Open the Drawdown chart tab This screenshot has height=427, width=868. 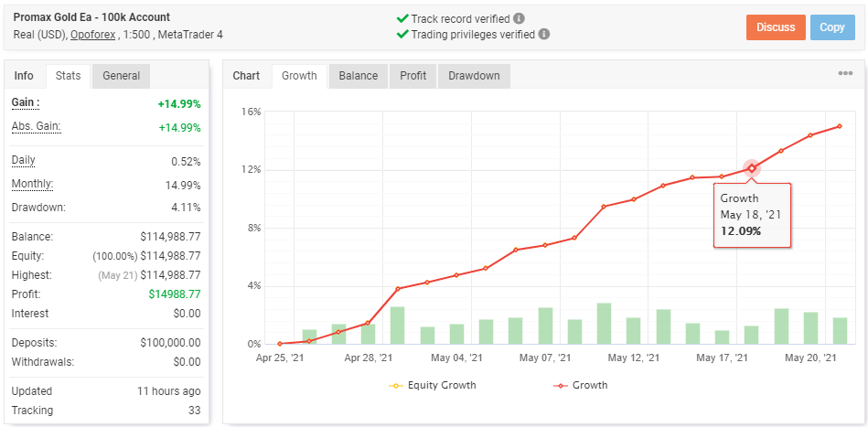pyautogui.click(x=474, y=76)
